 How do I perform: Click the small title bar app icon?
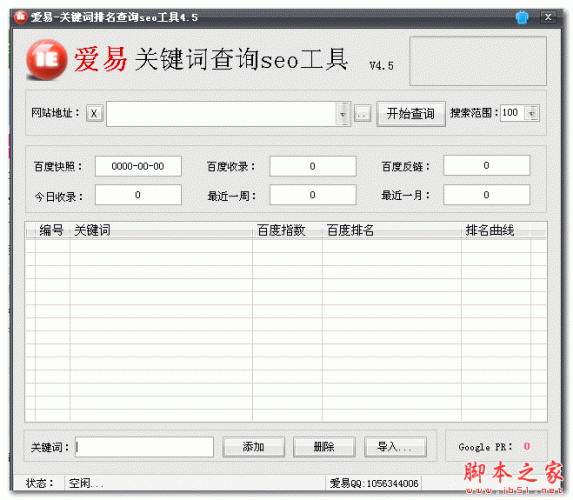(x=21, y=17)
